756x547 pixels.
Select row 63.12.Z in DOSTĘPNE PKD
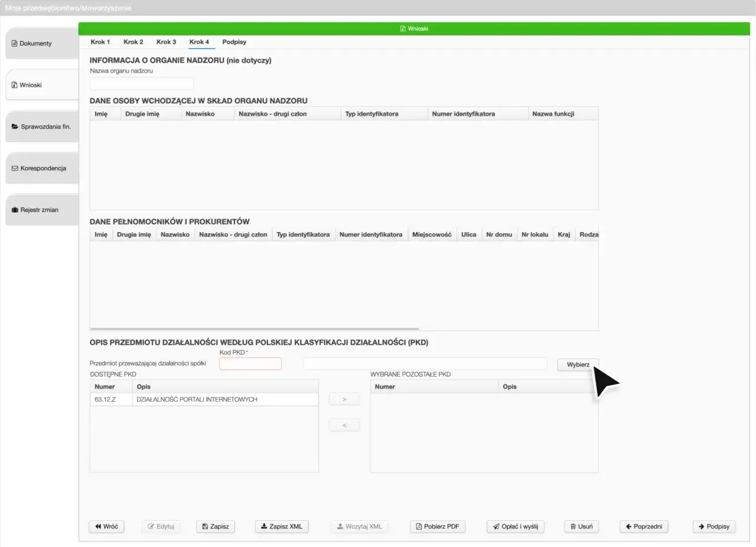coord(177,399)
